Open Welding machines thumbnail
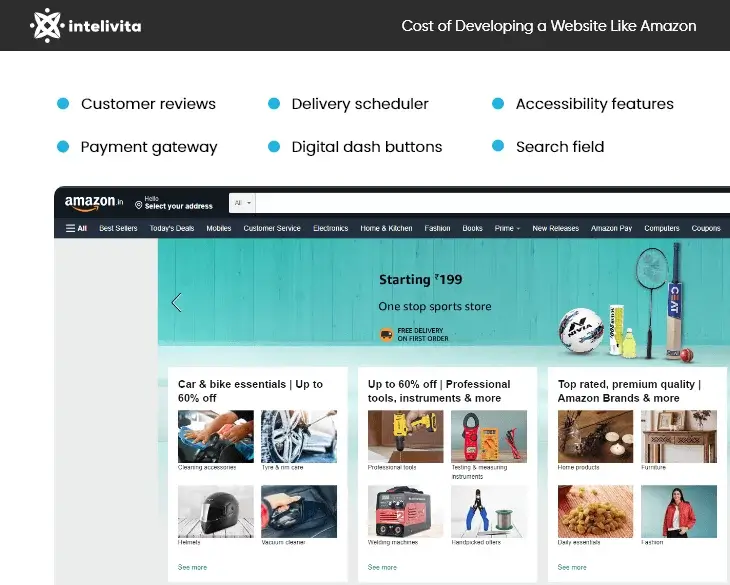This screenshot has width=730, height=585. pyautogui.click(x=406, y=511)
